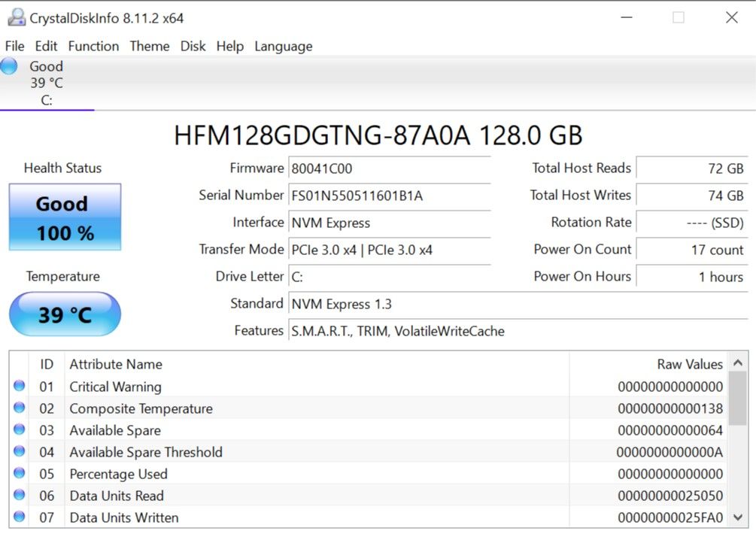The width and height of the screenshot is (756, 537).
Task: Click the blue dot beside Available Spare Threshold
Action: coord(18,452)
